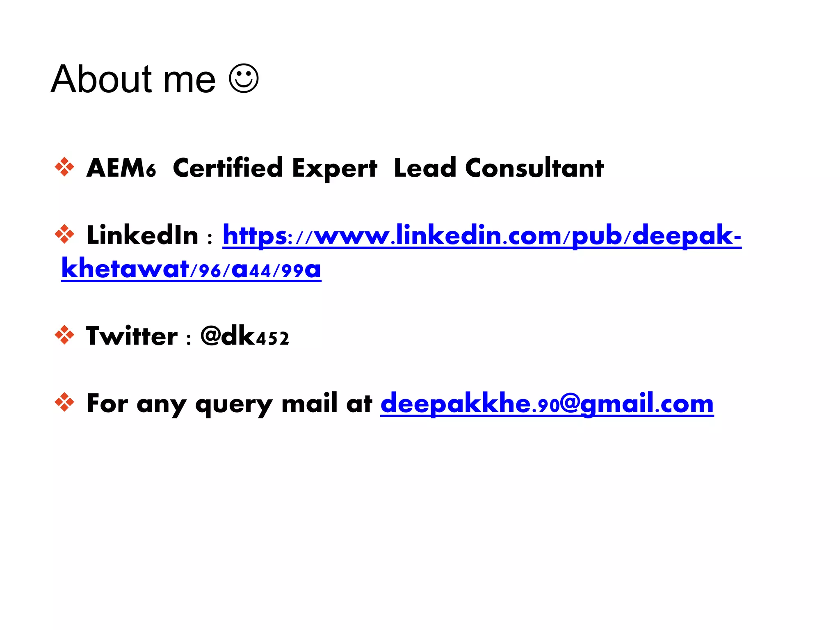Click the diamond bullet beside AEM6 line
This screenshot has height=630, width=840.
pyautogui.click(x=64, y=167)
